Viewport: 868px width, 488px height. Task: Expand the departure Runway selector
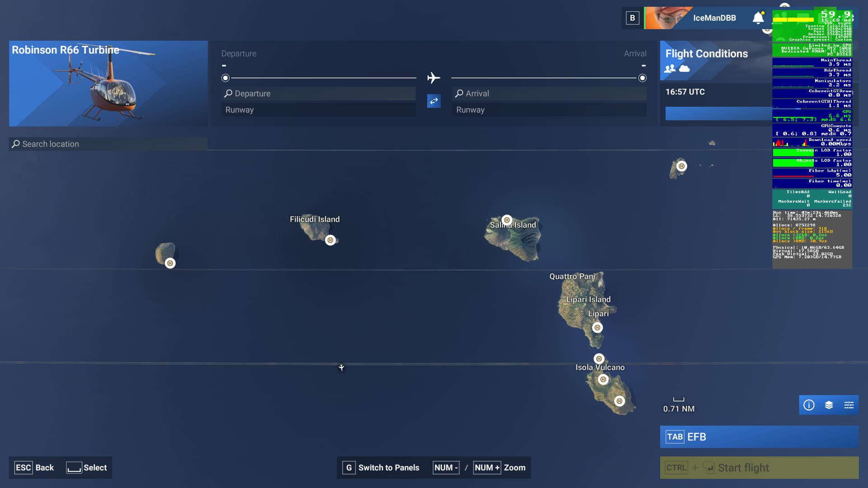[x=318, y=110]
